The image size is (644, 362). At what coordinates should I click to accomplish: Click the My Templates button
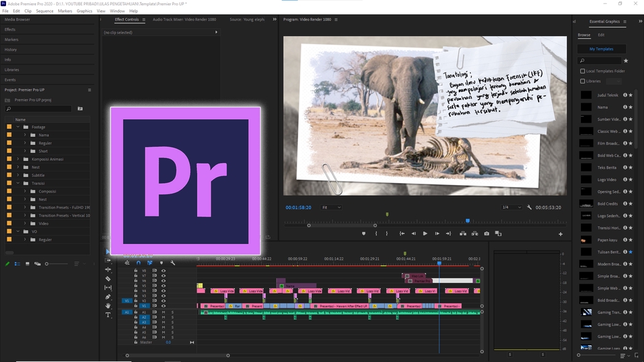point(601,49)
